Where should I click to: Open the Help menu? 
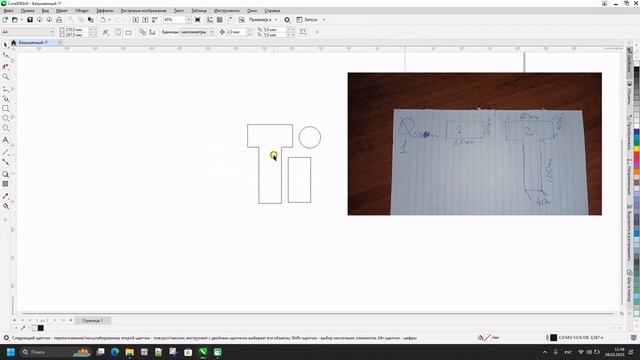pyautogui.click(x=272, y=11)
